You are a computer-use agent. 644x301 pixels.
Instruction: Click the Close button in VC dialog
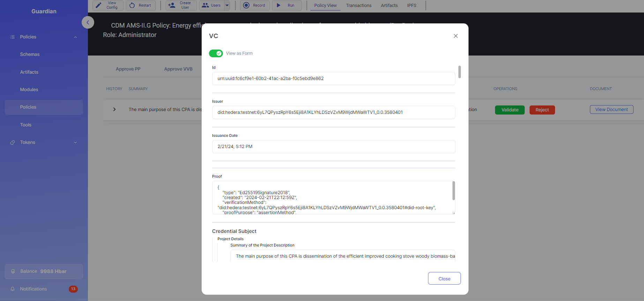click(x=444, y=278)
